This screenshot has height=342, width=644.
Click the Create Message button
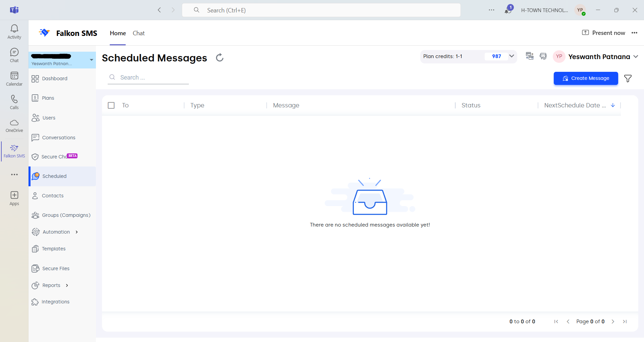(x=586, y=78)
